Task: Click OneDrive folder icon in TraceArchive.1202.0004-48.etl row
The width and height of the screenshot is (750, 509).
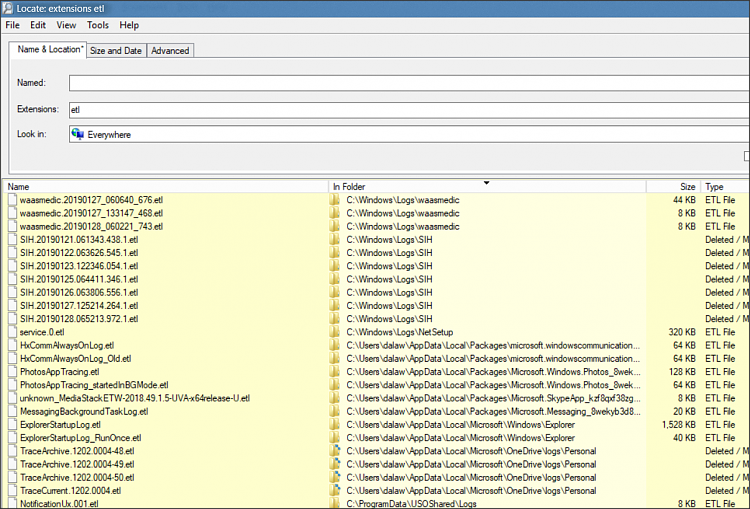Action: click(x=335, y=451)
